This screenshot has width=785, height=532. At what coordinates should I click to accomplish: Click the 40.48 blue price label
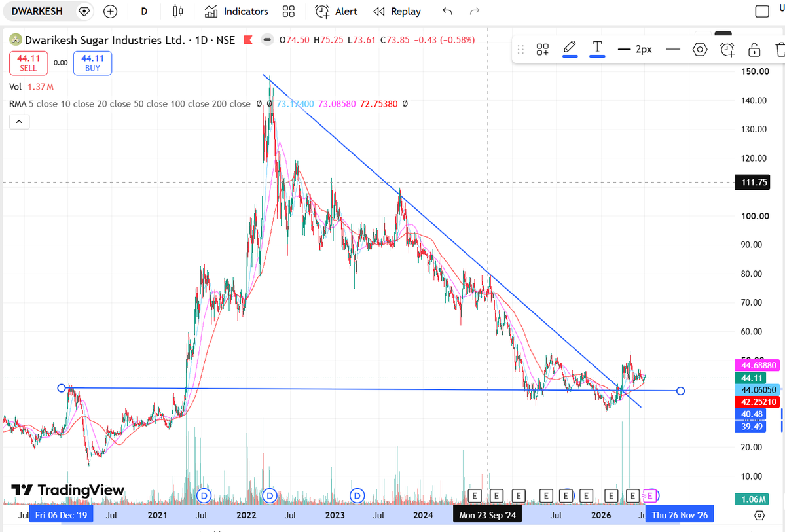click(x=751, y=414)
